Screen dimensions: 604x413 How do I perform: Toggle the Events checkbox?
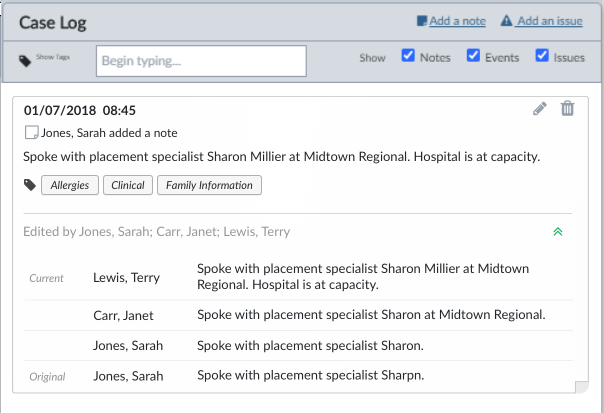(473, 55)
